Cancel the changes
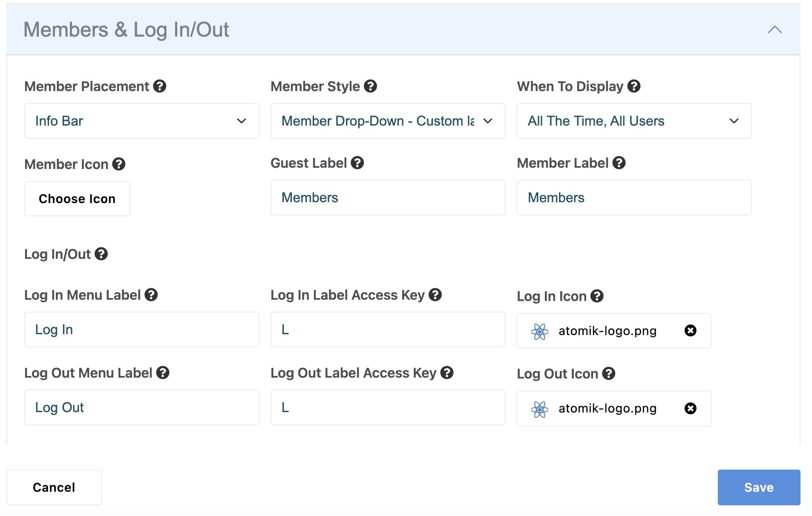Screen dimensions: 812x516 tap(54, 487)
